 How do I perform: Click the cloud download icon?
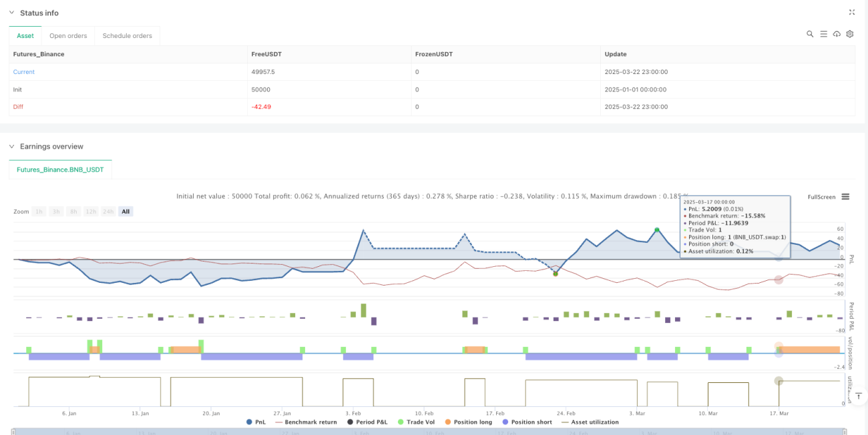pyautogui.click(x=837, y=34)
